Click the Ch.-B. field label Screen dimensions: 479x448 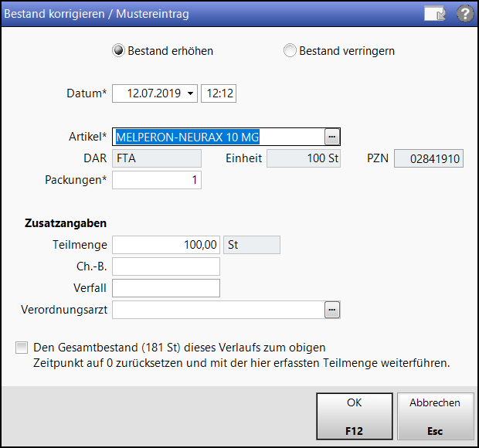pyautogui.click(x=92, y=266)
